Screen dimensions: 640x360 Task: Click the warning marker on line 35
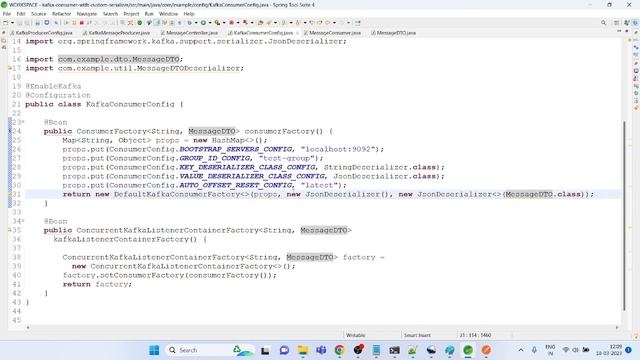pos(10,230)
